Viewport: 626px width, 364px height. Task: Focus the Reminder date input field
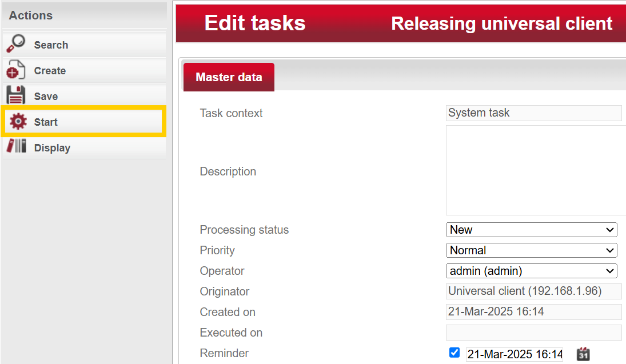pos(515,354)
